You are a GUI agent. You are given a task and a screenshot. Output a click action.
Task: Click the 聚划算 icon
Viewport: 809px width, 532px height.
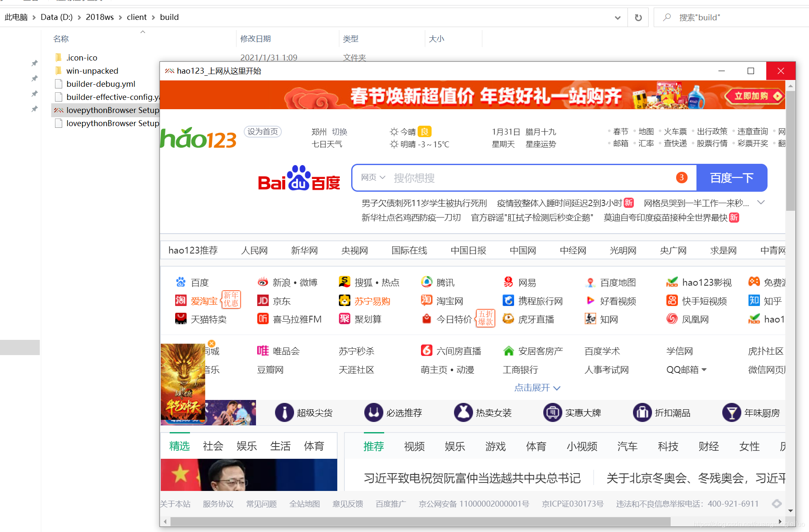(344, 319)
